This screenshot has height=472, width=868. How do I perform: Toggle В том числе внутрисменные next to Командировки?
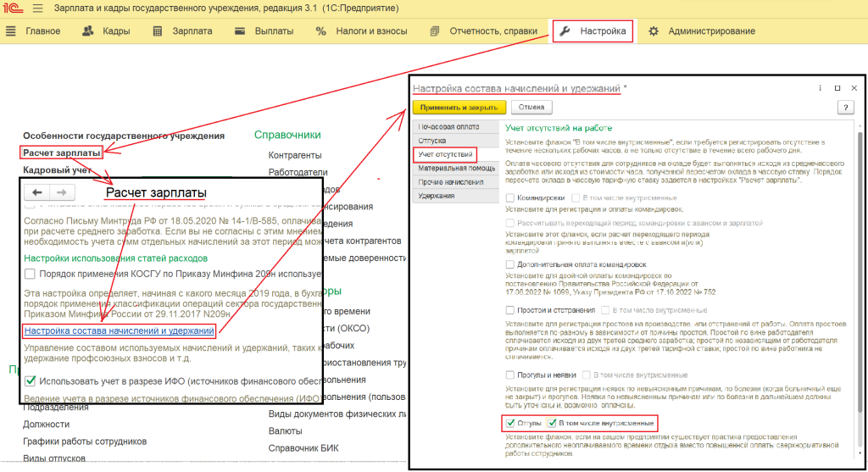576,197
